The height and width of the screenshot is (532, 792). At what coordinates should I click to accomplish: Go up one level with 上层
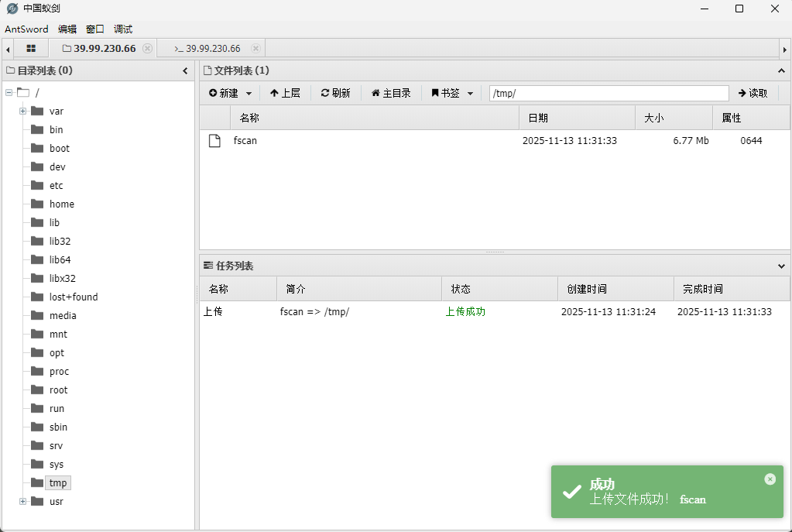(285, 93)
